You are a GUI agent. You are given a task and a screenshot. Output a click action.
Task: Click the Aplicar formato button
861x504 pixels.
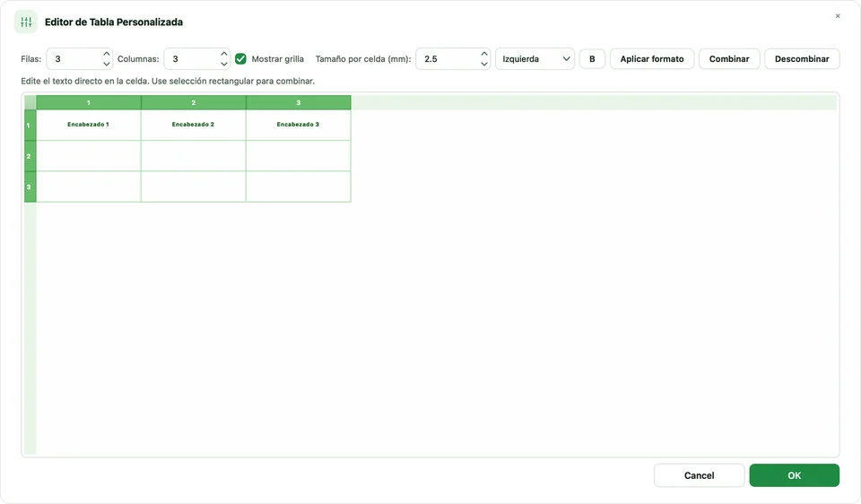[652, 59]
